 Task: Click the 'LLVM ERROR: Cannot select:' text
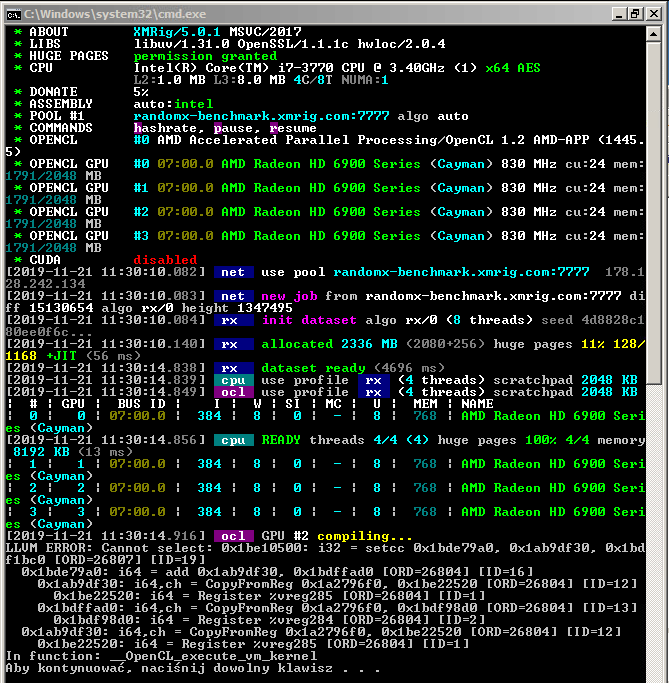click(109, 548)
